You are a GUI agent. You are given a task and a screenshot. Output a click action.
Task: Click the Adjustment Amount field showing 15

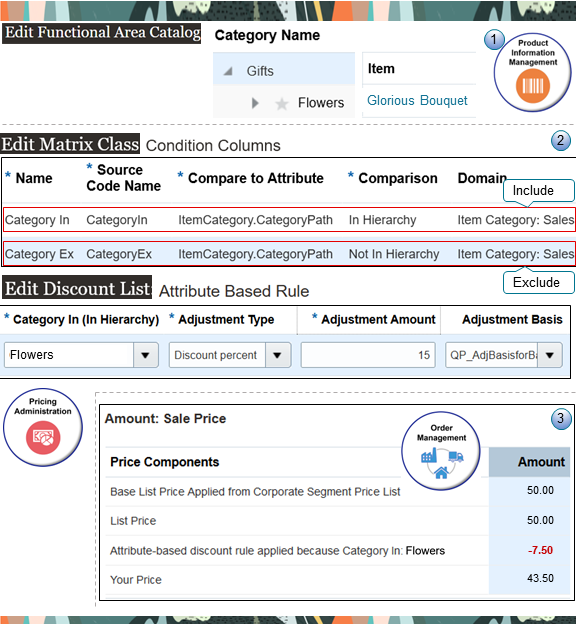coord(368,355)
